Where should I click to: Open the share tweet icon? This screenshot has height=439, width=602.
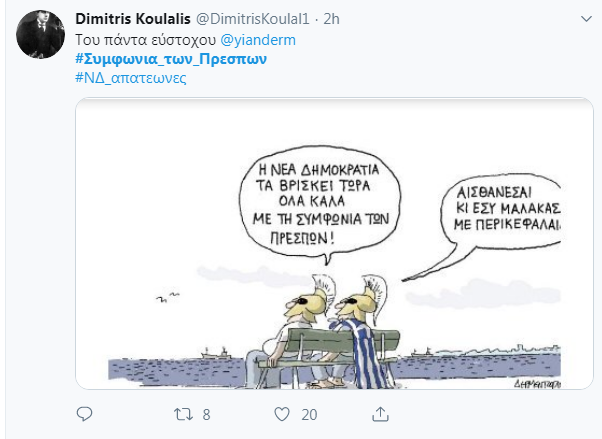pos(380,414)
